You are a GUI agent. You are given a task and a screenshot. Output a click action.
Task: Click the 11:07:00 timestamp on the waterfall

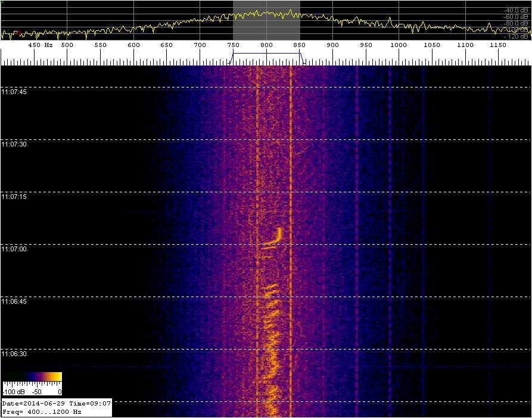tap(14, 249)
